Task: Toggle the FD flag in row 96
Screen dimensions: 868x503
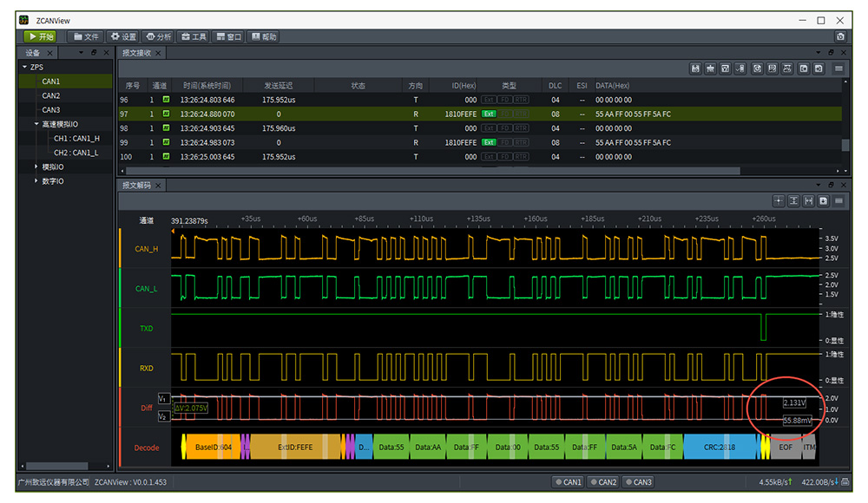Action: pos(505,100)
